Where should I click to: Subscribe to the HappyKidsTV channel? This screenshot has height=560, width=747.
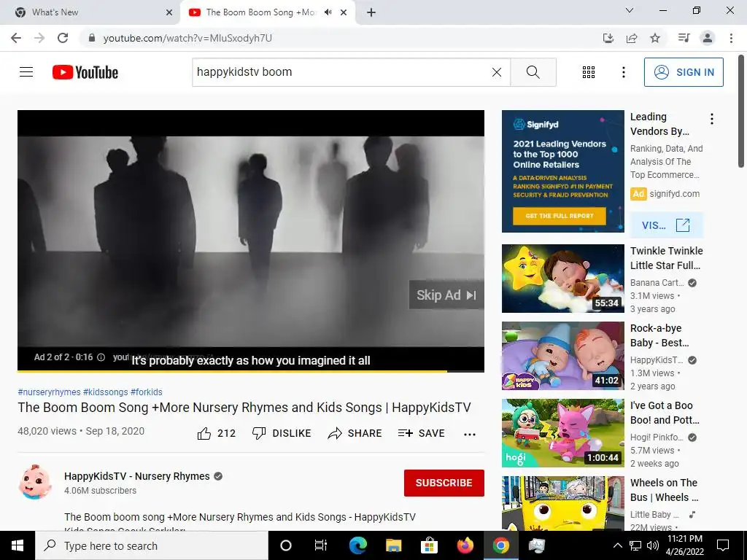pyautogui.click(x=444, y=483)
